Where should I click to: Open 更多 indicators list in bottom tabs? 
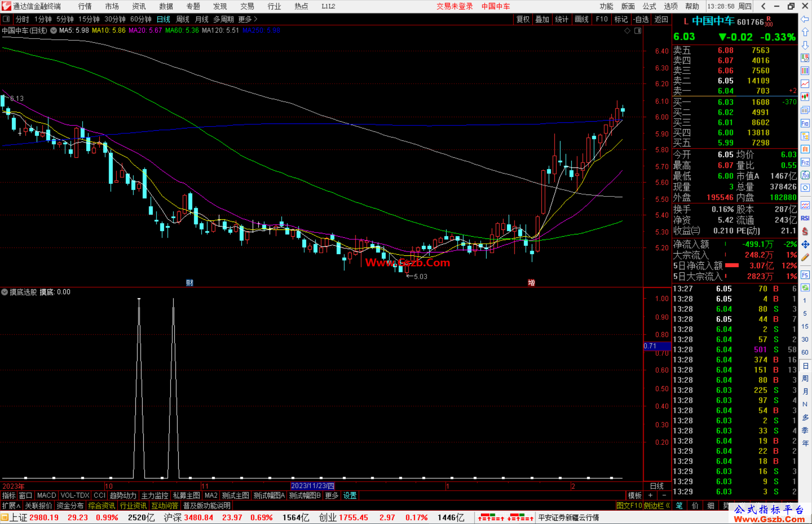tap(332, 495)
